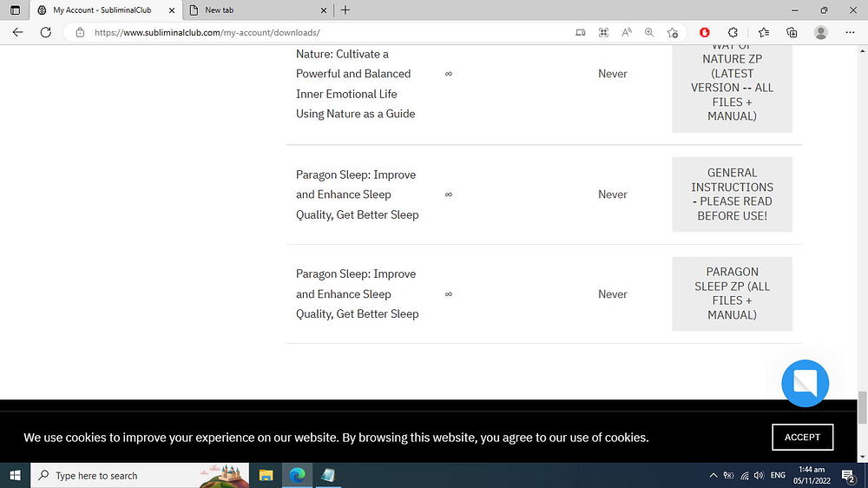Click the browser Back arrow

coord(17,32)
